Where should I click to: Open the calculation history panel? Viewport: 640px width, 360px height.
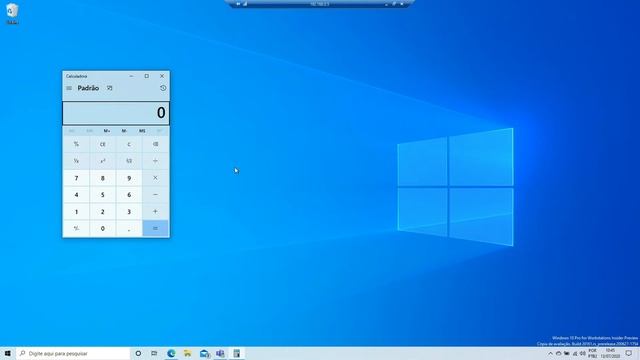coord(163,88)
